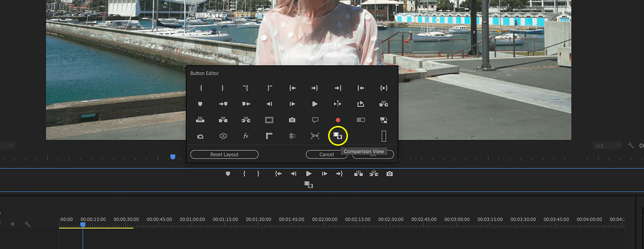The height and width of the screenshot is (249, 644).
Task: Click Export Frame camera in the transport bar
Action: point(389,174)
